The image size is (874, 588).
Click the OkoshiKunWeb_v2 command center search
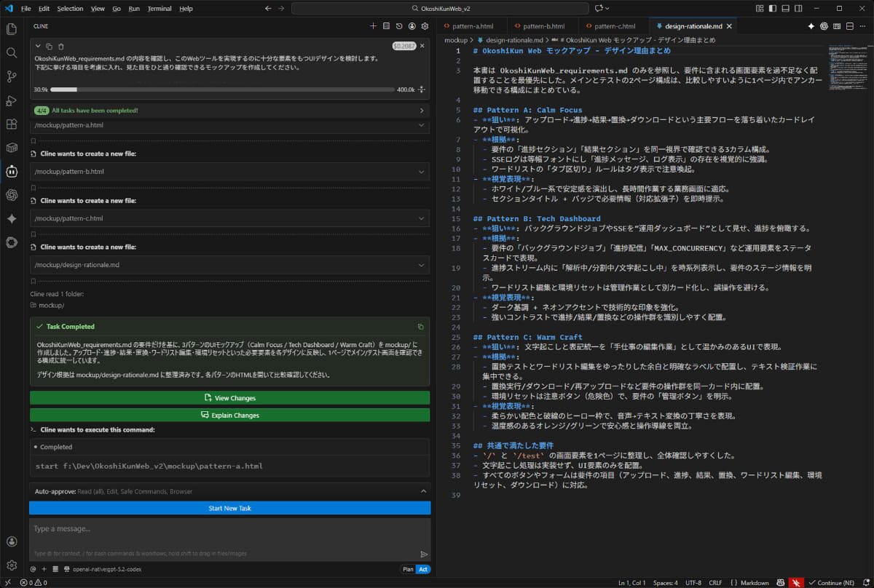click(440, 9)
